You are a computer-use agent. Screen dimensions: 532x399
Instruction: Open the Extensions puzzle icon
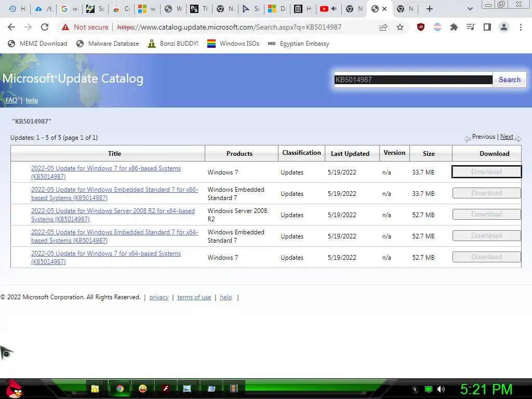tap(454, 27)
